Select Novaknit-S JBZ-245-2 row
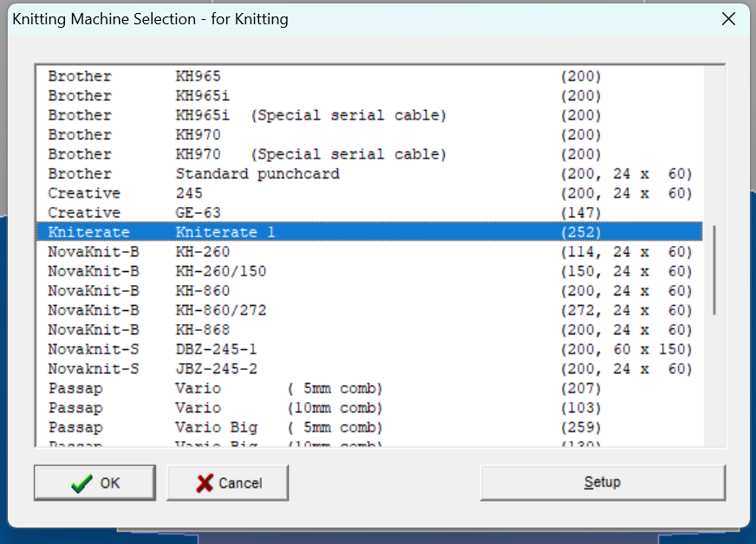The width and height of the screenshot is (756, 544). [370, 369]
